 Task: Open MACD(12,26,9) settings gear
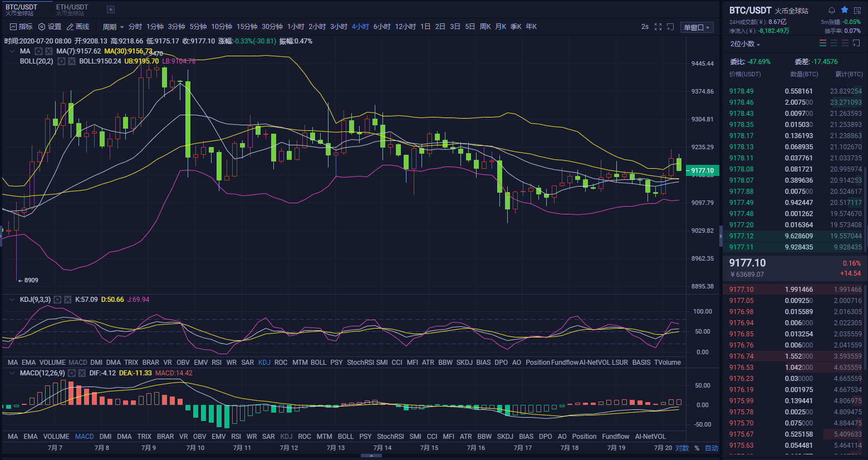pyautogui.click(x=72, y=373)
